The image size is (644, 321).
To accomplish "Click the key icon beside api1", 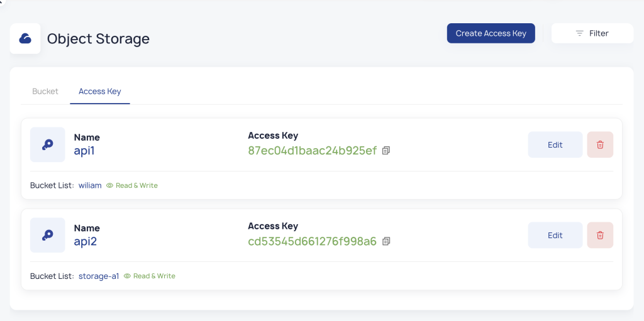I will [x=48, y=144].
